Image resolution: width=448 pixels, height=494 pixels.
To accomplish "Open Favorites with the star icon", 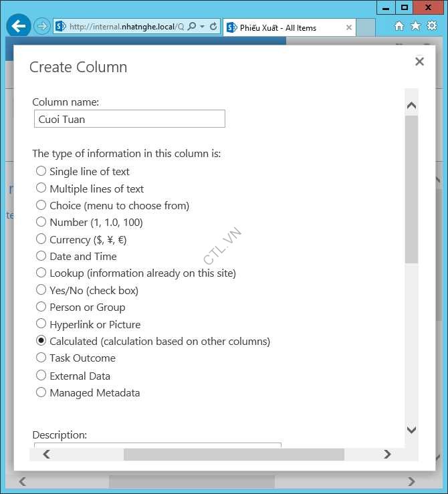I will tap(415, 26).
